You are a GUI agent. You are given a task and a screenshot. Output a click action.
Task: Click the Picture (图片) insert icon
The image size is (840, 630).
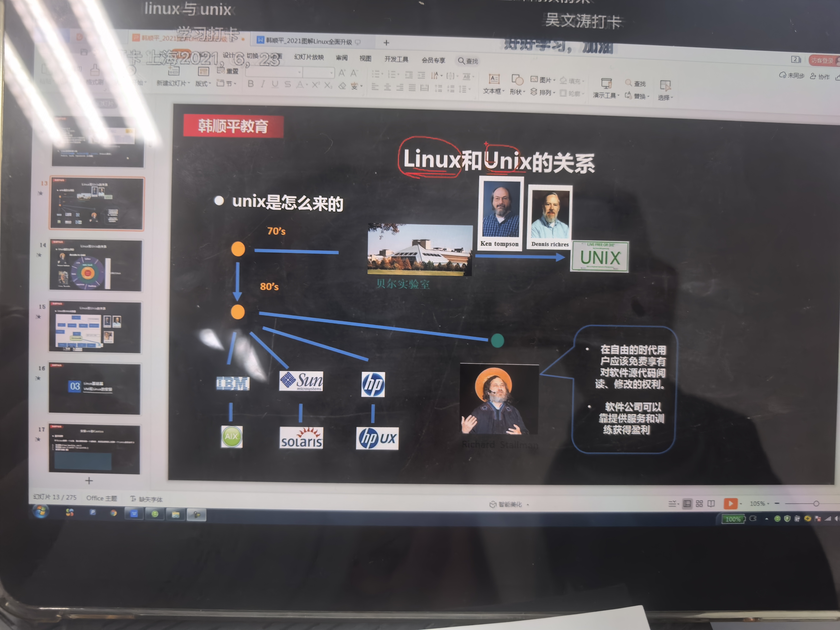coord(534,79)
